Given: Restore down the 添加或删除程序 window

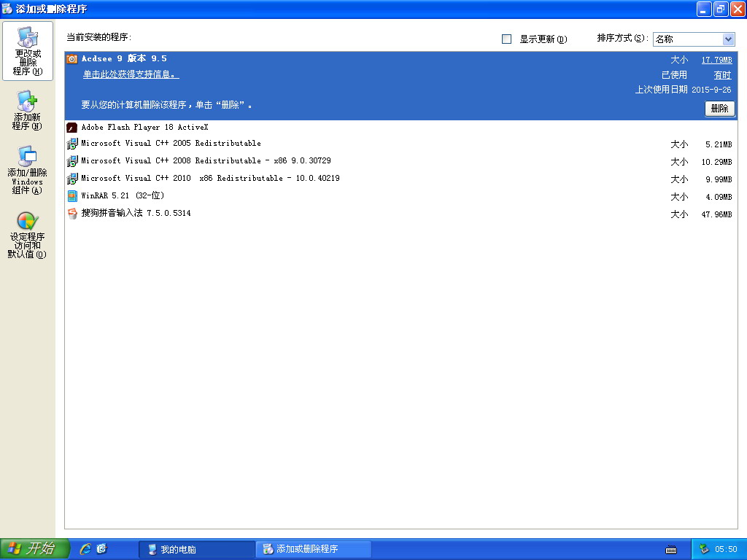Looking at the screenshot, I should point(721,9).
